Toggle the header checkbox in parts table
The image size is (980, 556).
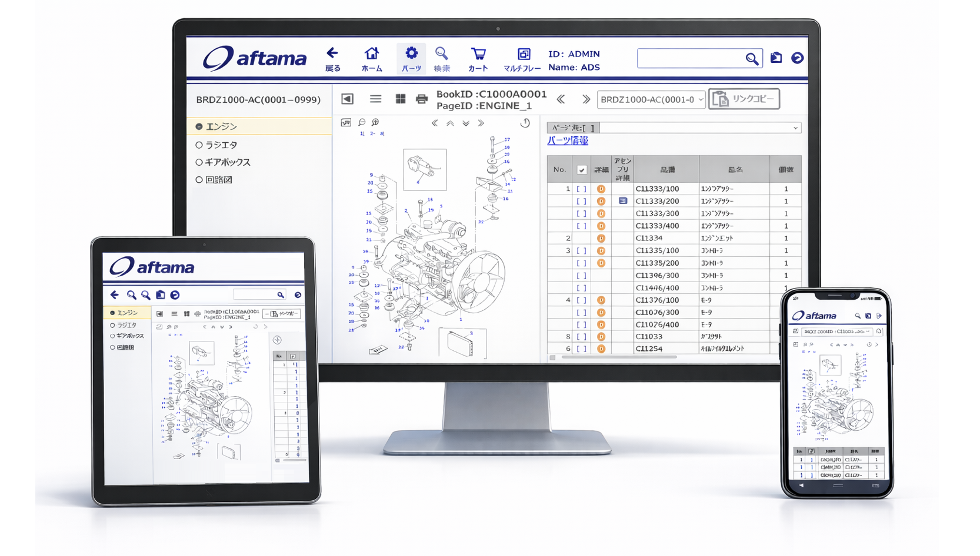[581, 170]
